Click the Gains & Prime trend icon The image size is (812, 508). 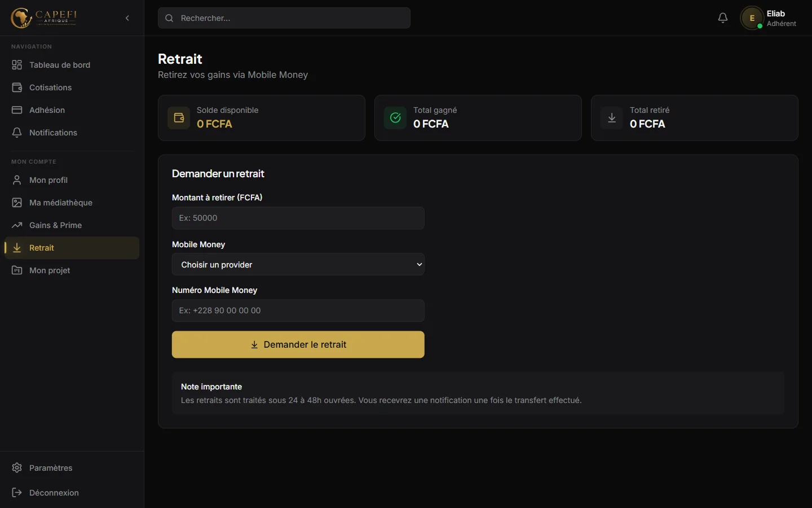17,225
